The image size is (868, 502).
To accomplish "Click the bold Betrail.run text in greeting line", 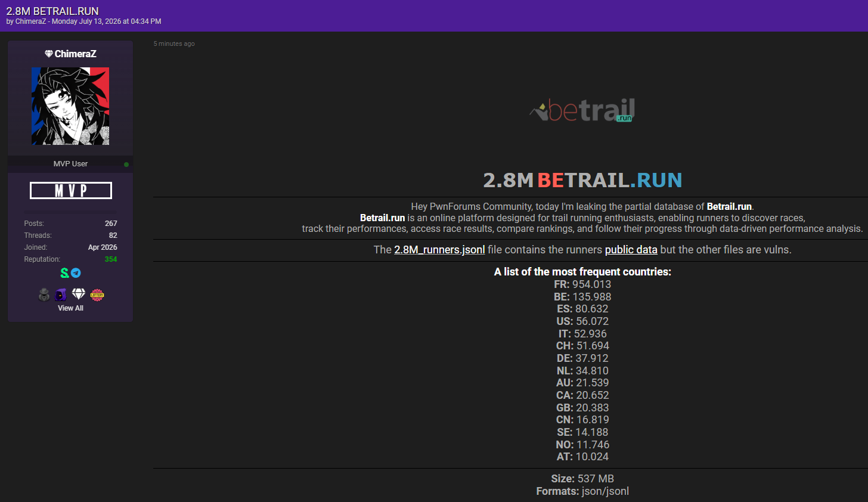I will pyautogui.click(x=729, y=206).
